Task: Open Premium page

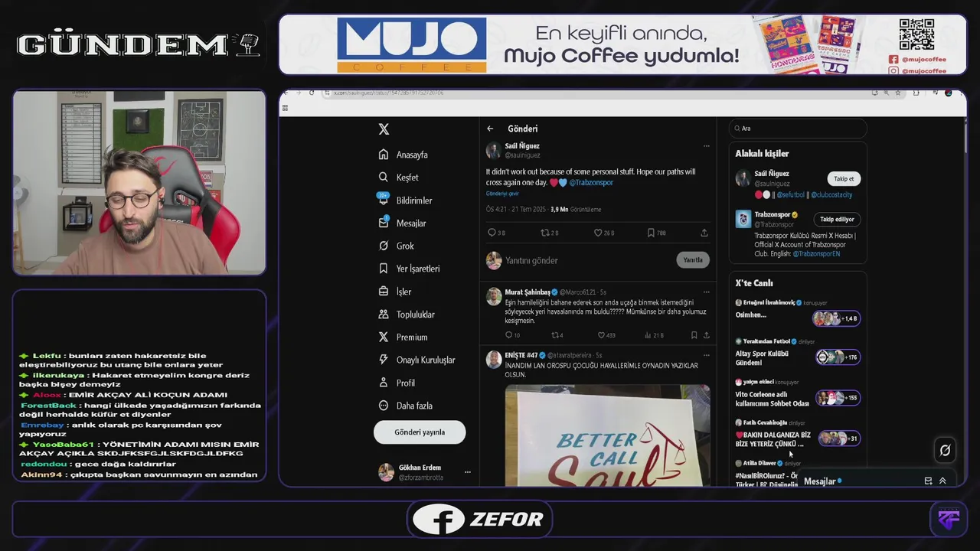Action: point(403,337)
